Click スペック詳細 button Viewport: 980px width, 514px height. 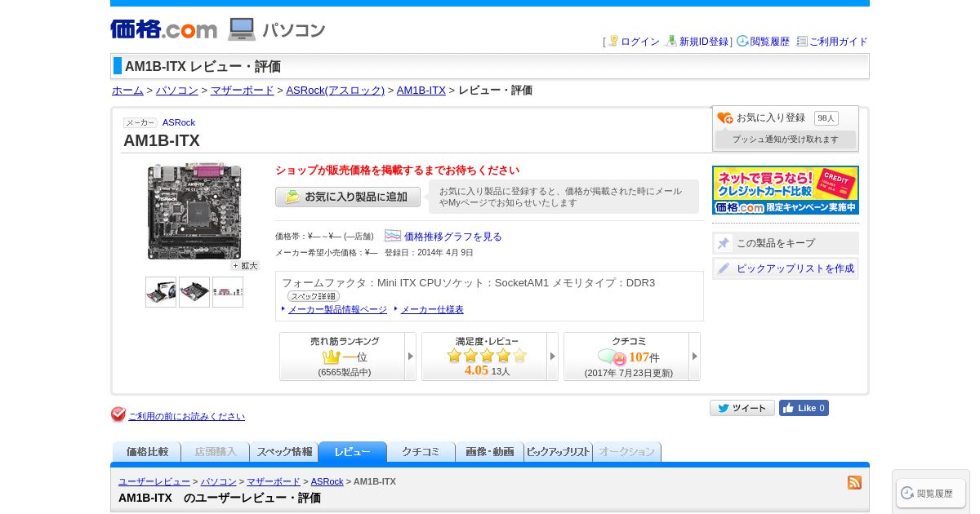pos(314,296)
